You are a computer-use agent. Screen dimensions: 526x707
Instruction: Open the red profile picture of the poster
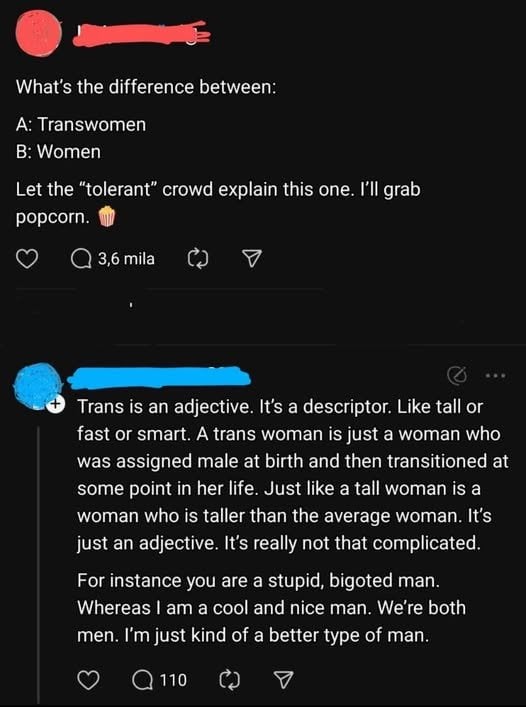[x=39, y=33]
